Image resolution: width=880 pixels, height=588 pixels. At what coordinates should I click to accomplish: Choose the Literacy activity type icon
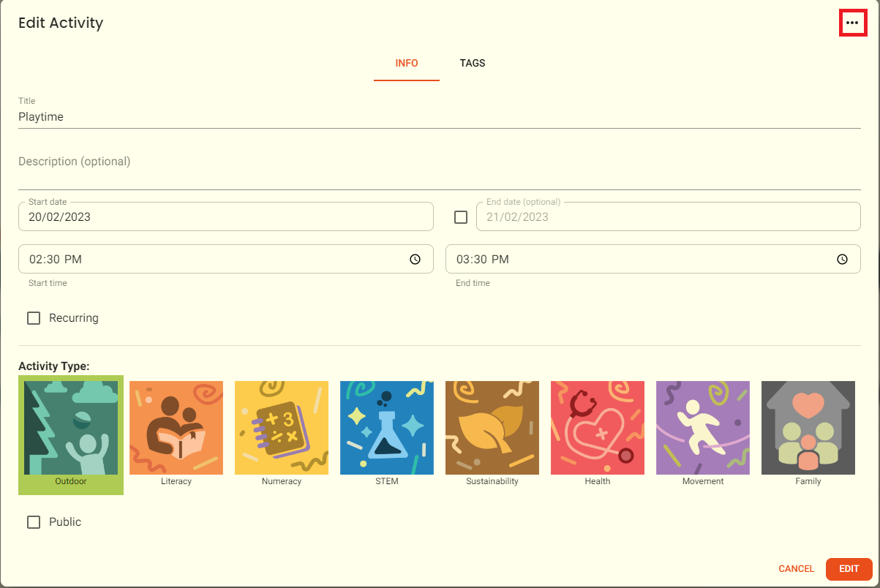point(176,428)
